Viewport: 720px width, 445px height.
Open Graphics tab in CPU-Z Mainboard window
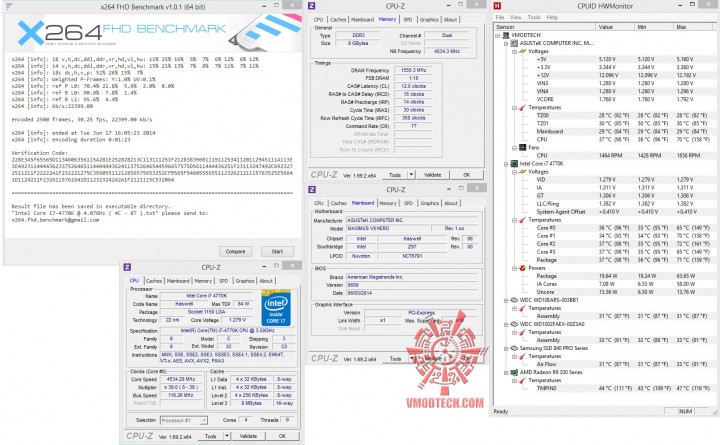click(429, 203)
